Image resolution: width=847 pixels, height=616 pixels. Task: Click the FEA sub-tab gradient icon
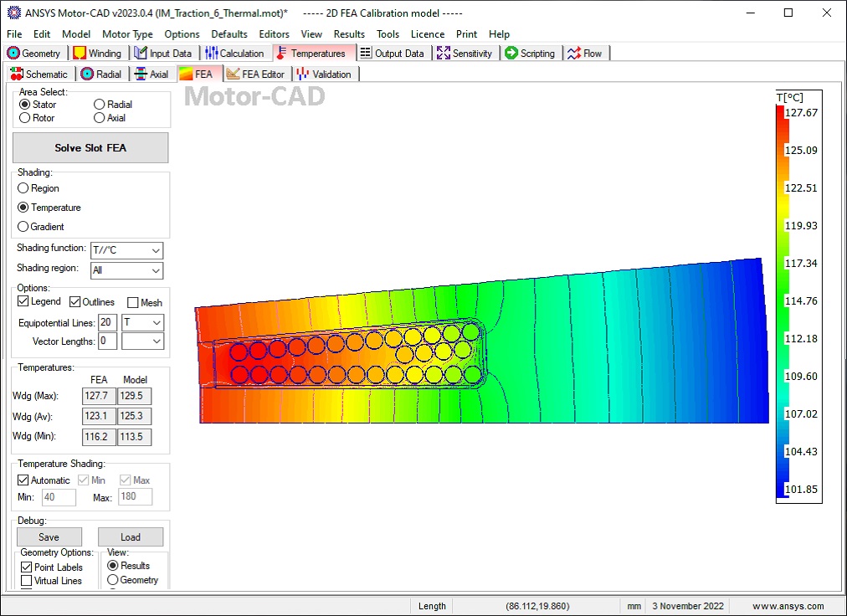(186, 74)
